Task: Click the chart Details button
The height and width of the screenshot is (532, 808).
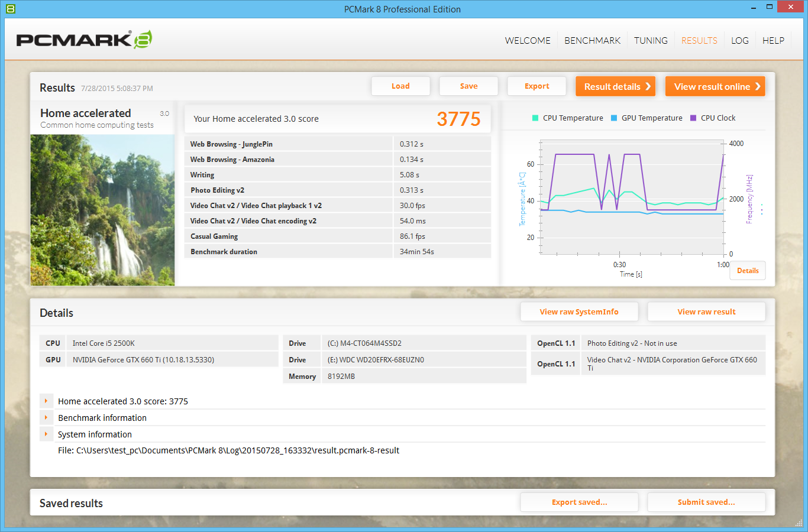Action: tap(748, 271)
